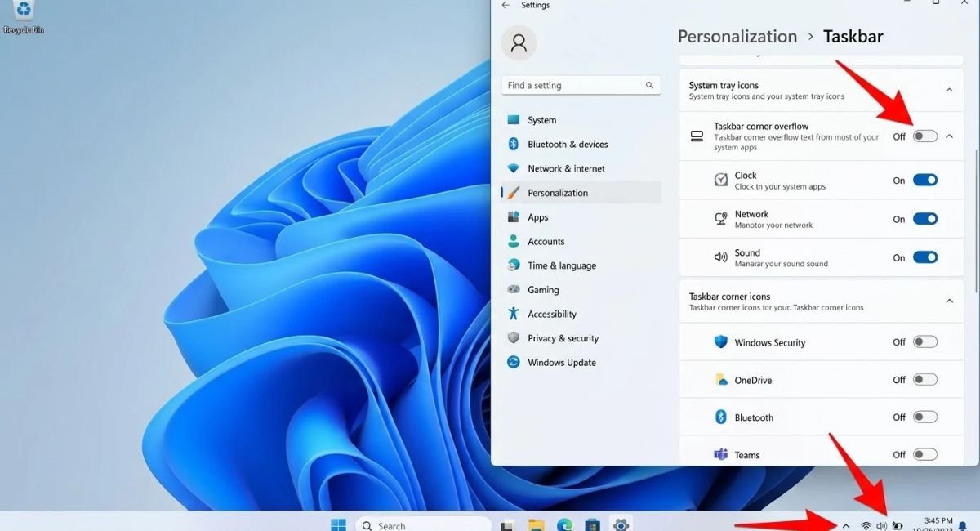
Task: Click the user profile avatar
Action: click(519, 42)
